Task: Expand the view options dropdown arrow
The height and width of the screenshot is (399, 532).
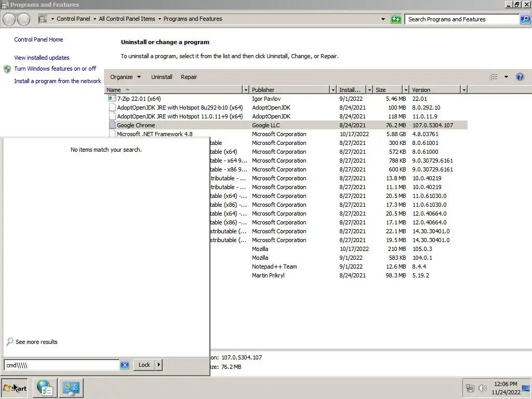Action: pos(506,77)
